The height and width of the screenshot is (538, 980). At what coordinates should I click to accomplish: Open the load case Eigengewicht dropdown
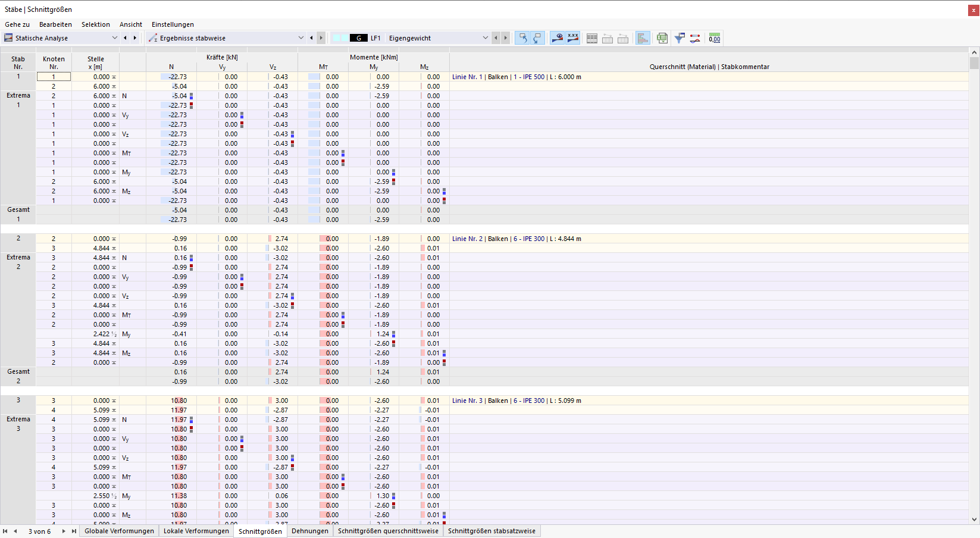click(485, 38)
